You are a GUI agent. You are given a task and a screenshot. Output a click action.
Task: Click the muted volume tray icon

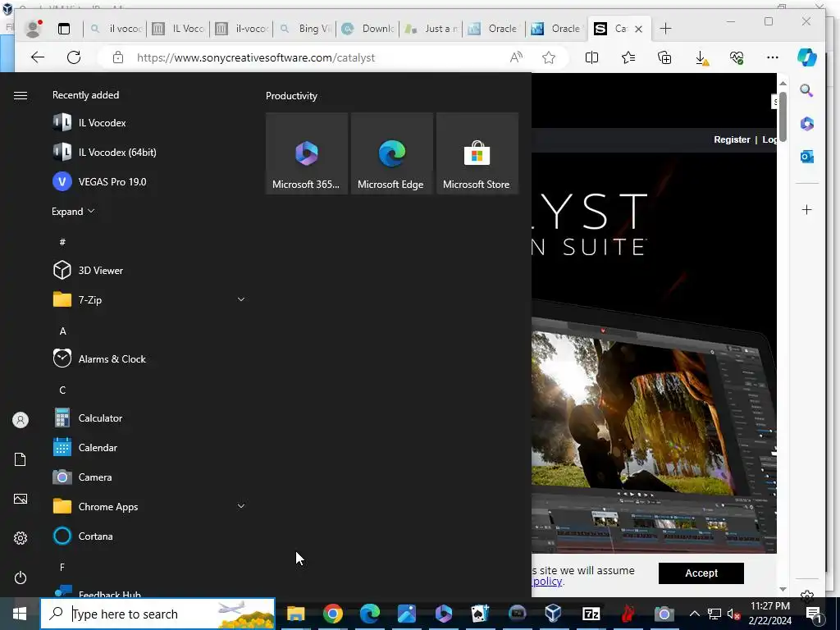coord(733,614)
